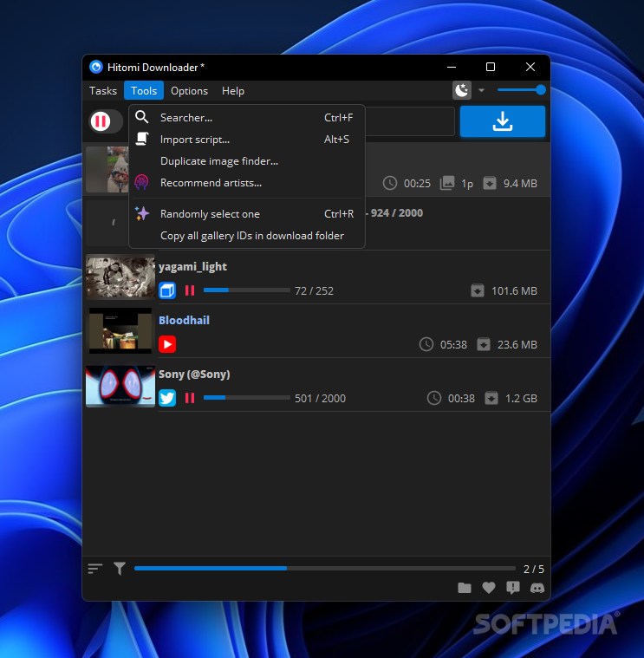Click the yagami_light progress bar

[247, 290]
